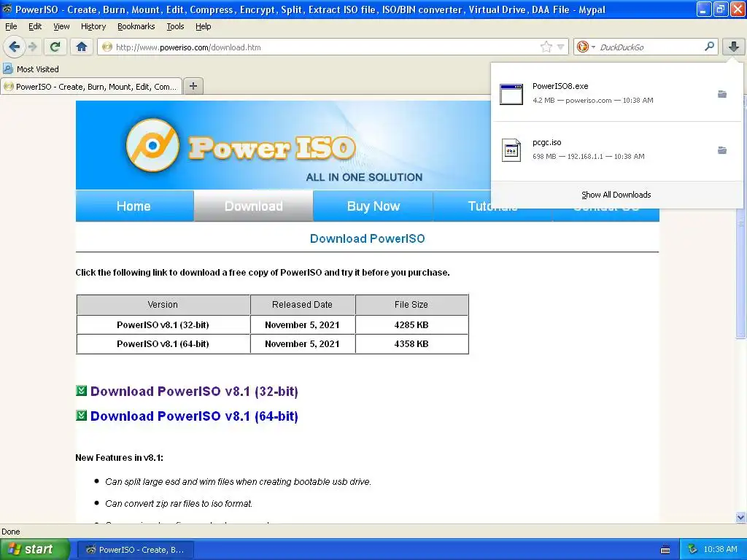Click the 4285 KB file size cell
747x560 pixels.
tap(411, 324)
